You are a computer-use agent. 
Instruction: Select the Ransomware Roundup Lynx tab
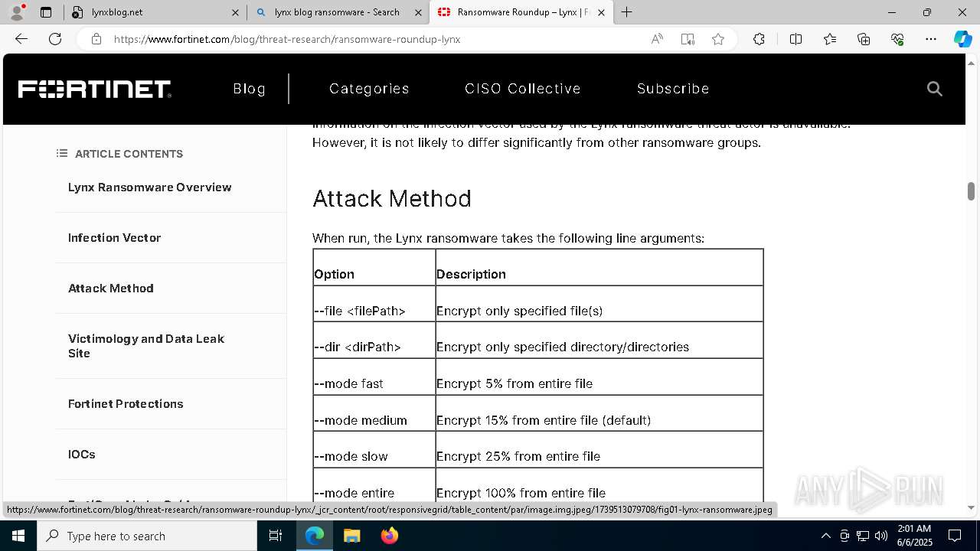point(521,12)
